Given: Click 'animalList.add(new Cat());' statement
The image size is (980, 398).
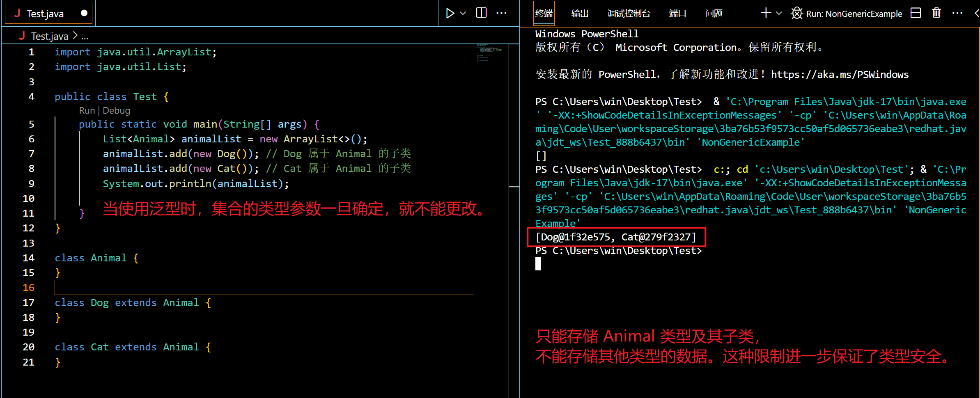Looking at the screenshot, I should [x=181, y=169].
